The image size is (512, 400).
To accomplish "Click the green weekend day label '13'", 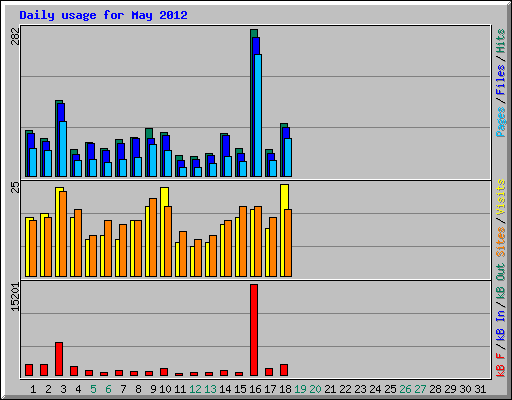I will 210,389.
